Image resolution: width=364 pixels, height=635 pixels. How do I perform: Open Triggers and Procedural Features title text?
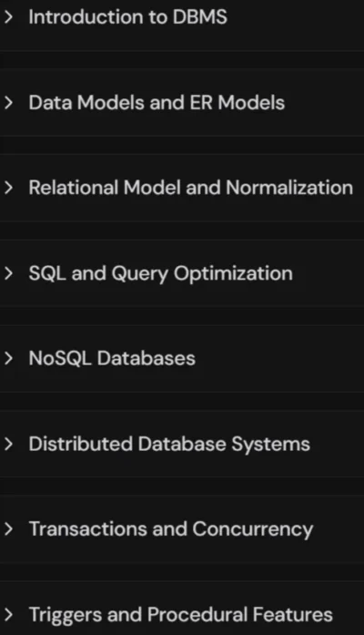tap(181, 615)
